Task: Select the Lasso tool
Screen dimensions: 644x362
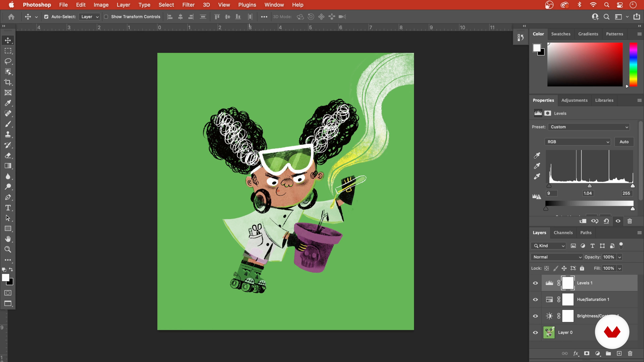Action: pos(8,62)
